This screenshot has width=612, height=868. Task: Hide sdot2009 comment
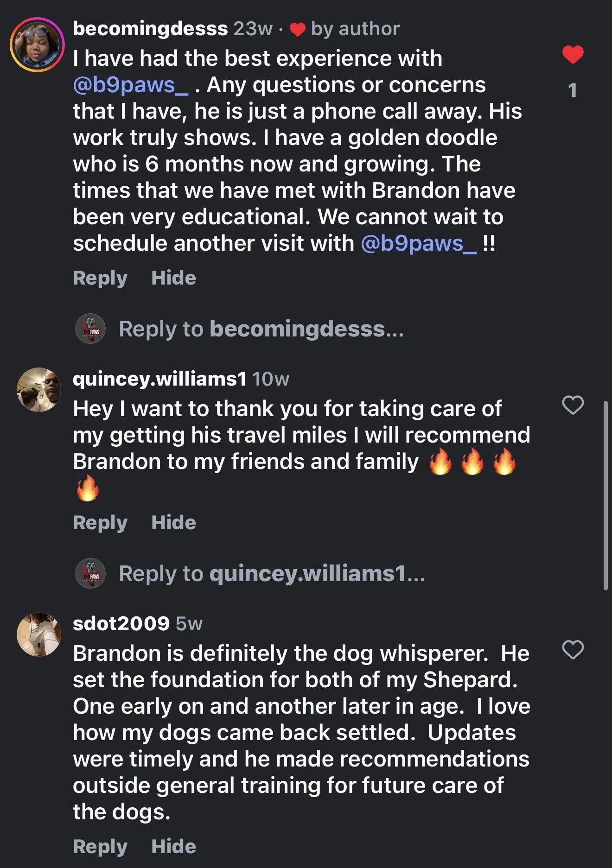[174, 847]
